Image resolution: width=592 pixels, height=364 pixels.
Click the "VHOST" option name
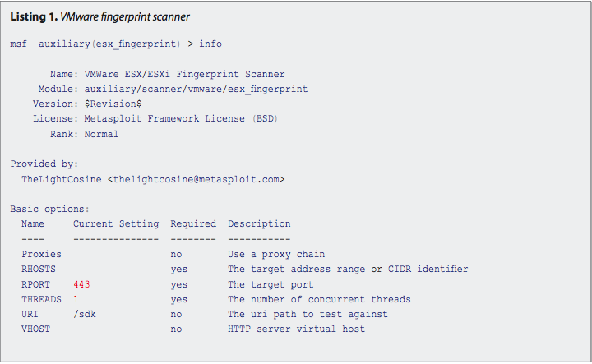35,329
